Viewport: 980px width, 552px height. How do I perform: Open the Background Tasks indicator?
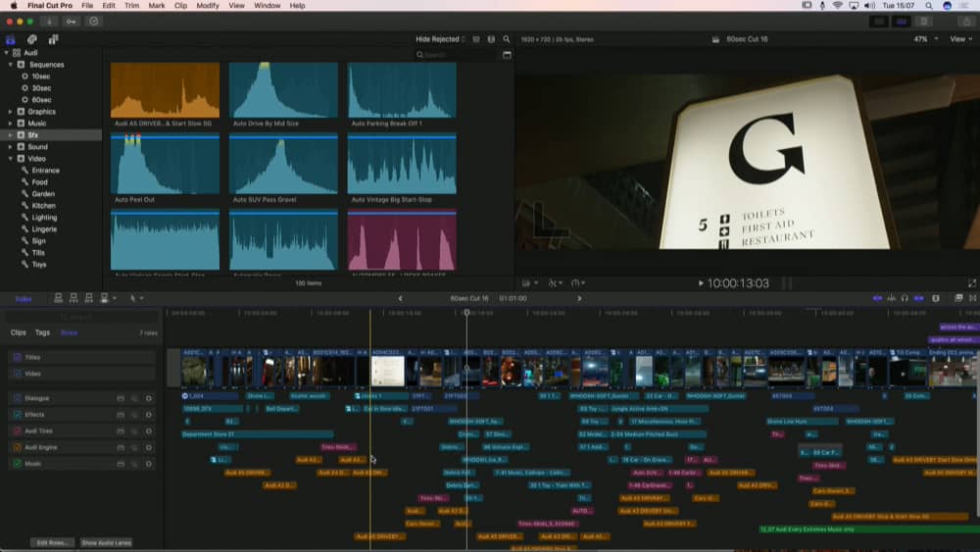[94, 22]
